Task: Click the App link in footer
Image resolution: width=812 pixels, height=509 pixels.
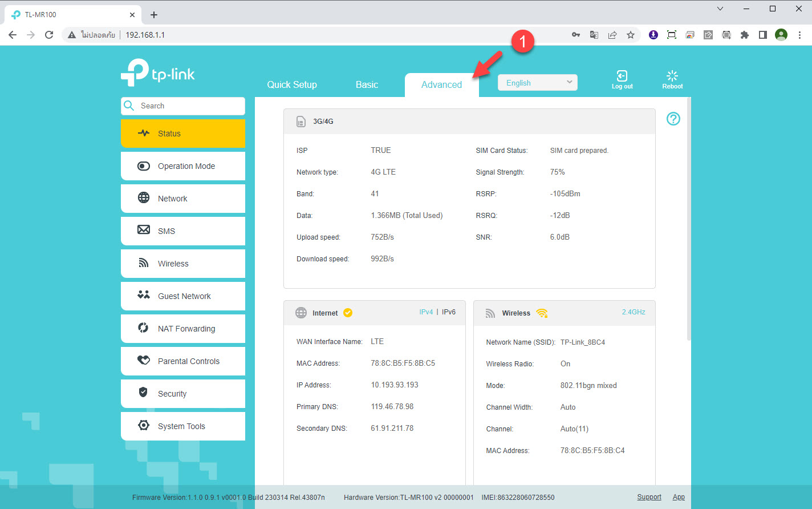Action: point(679,497)
